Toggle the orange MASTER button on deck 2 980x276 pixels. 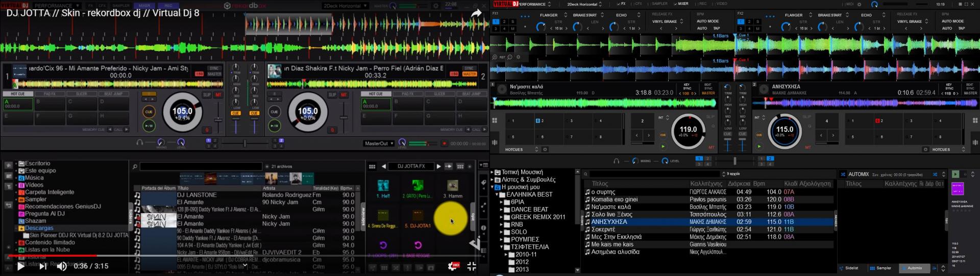pos(469,74)
